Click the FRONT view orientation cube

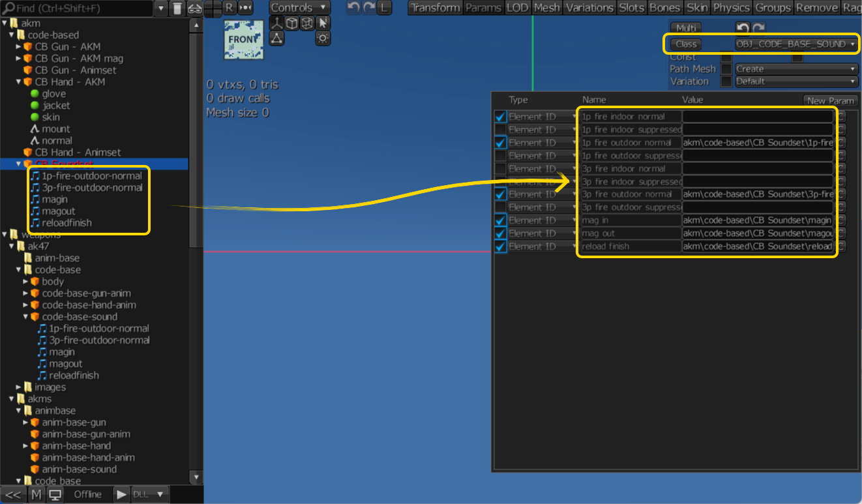[x=244, y=40]
